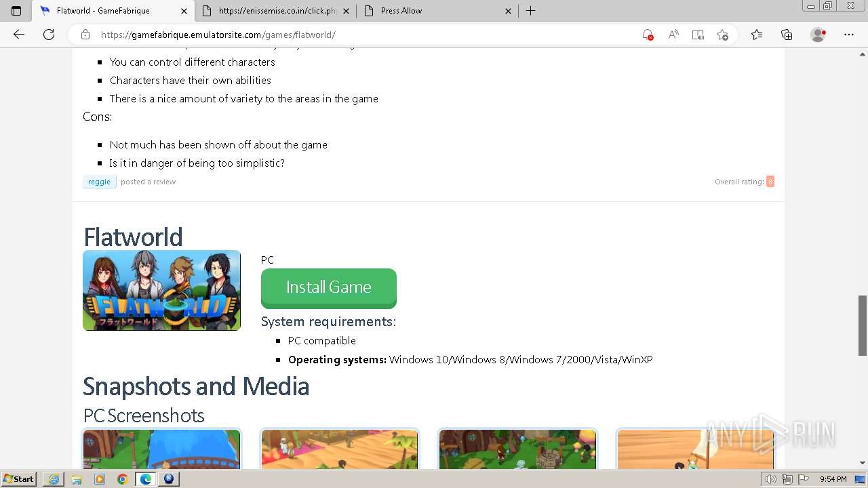Open the Windows Start menu
The height and width of the screenshot is (488, 868).
pos(19,479)
